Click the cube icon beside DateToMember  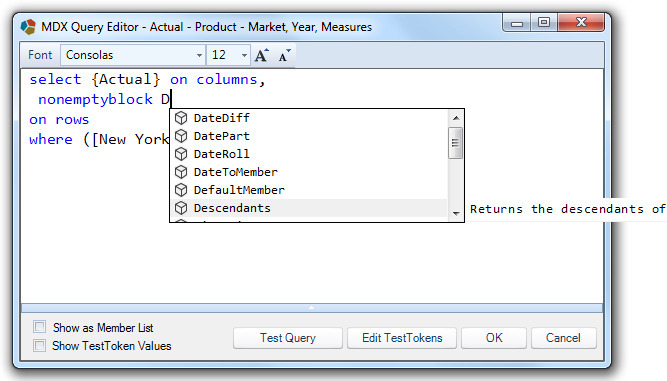(x=181, y=172)
